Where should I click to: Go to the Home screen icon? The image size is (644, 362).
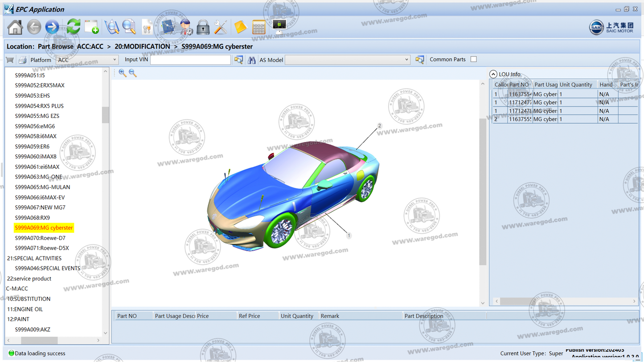tap(15, 27)
